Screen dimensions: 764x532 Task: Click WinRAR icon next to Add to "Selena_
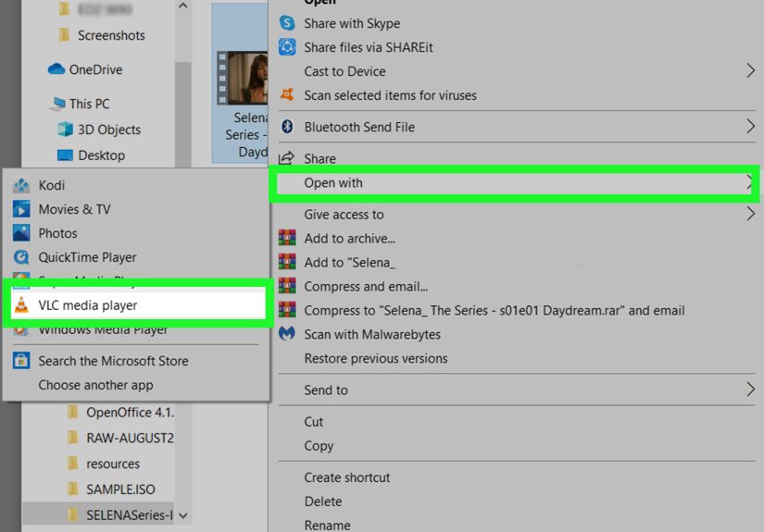point(287,262)
